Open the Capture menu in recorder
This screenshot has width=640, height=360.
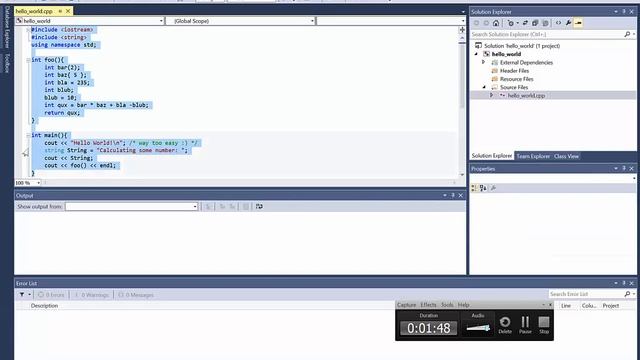(x=406, y=305)
